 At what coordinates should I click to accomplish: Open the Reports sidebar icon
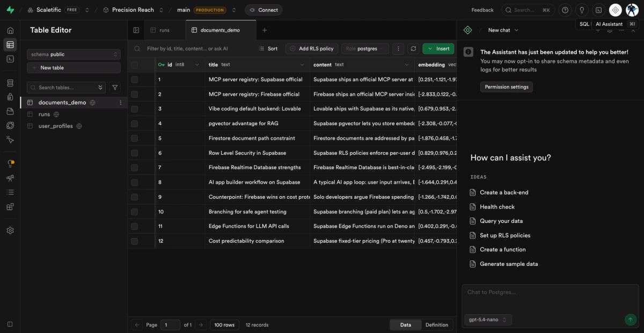click(x=10, y=178)
